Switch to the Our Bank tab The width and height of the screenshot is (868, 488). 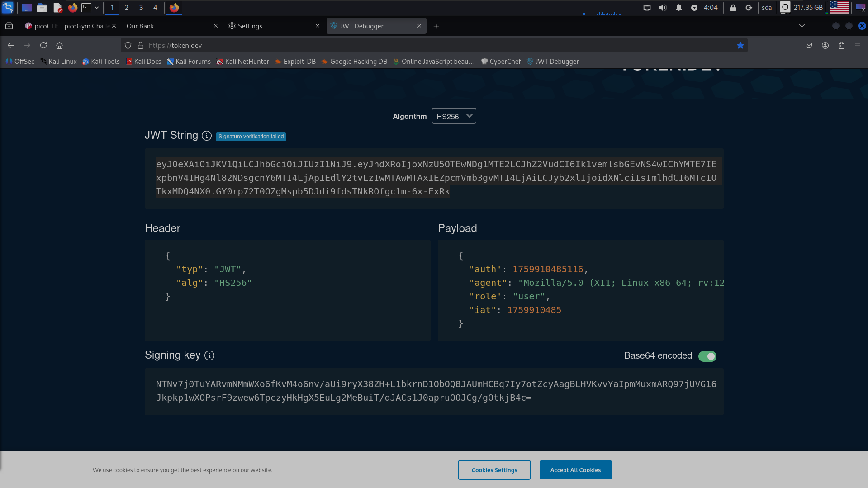[167, 26]
